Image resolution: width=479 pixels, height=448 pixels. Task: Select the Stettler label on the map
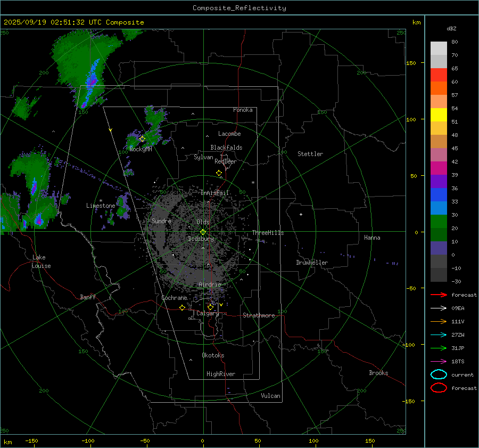coord(310,154)
